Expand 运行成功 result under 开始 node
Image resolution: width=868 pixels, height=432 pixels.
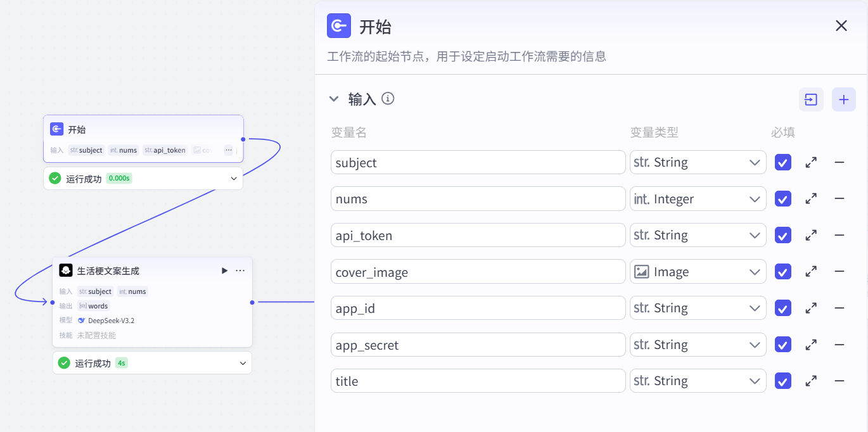[234, 179]
